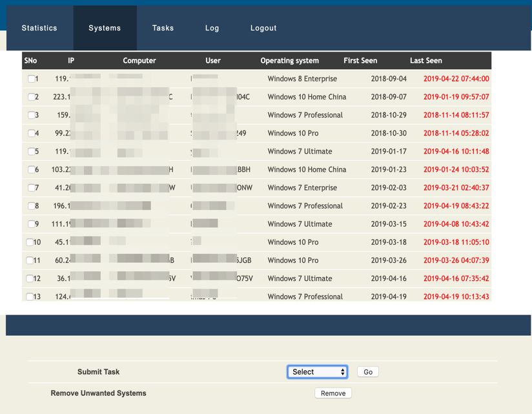Tick the checkbox for system 7

coord(31,188)
